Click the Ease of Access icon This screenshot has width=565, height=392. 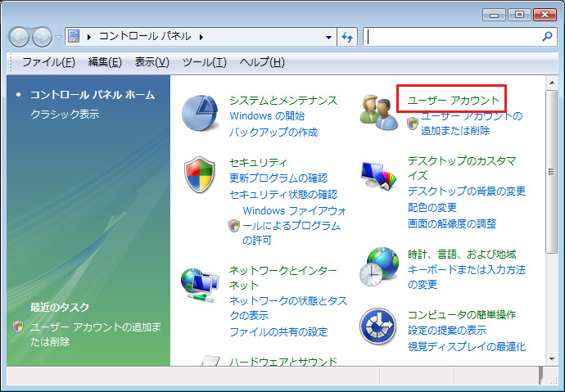coord(378,327)
